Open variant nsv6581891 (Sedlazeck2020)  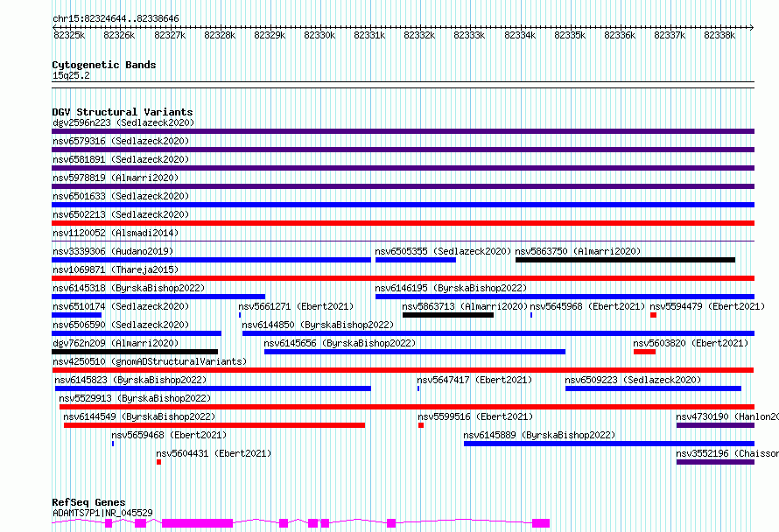click(121, 159)
